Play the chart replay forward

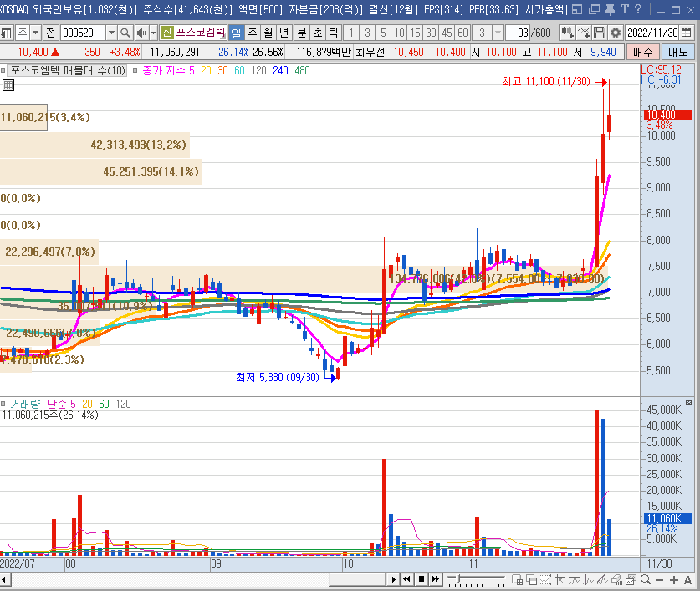coord(393,579)
